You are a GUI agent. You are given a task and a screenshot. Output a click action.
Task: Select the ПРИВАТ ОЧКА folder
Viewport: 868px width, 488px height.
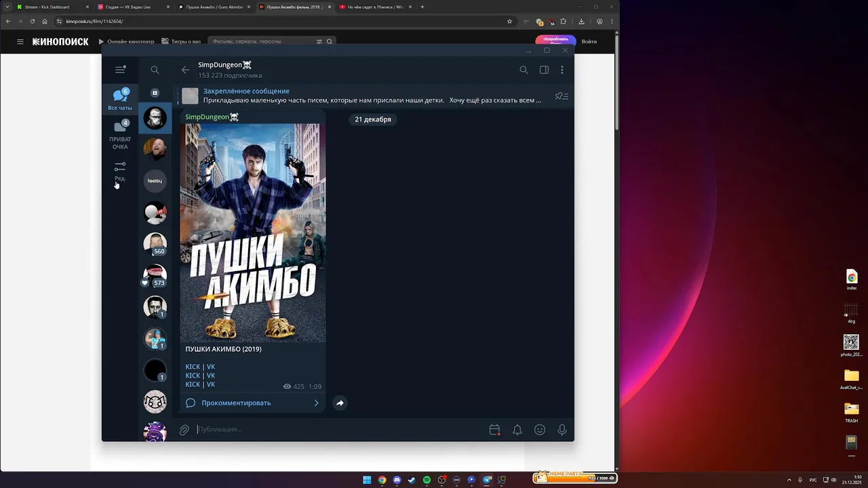click(120, 135)
